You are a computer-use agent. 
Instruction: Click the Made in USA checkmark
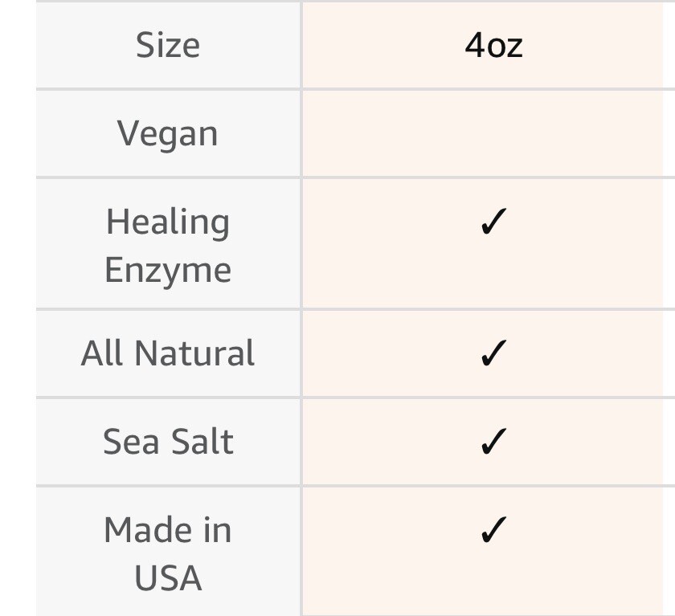click(493, 530)
